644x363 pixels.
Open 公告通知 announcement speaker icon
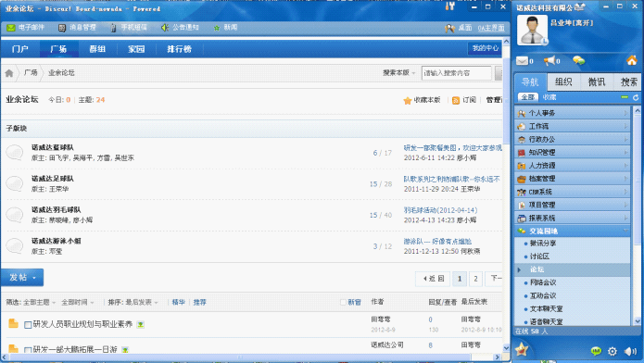click(x=165, y=28)
